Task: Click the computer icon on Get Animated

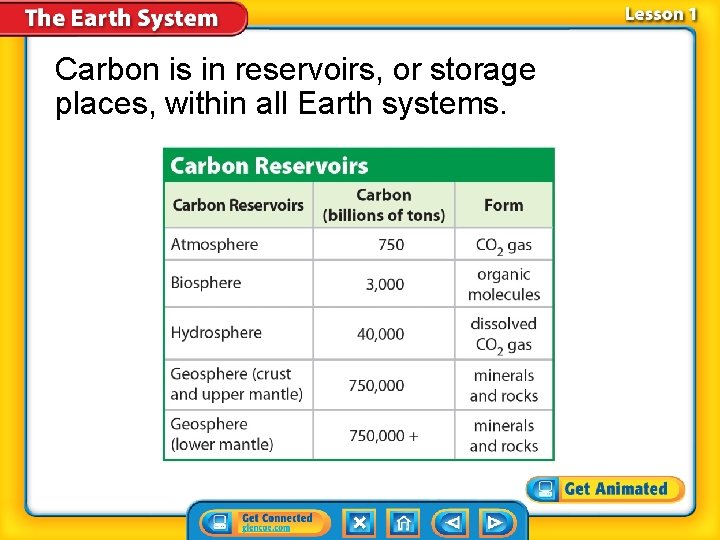Action: pyautogui.click(x=545, y=489)
